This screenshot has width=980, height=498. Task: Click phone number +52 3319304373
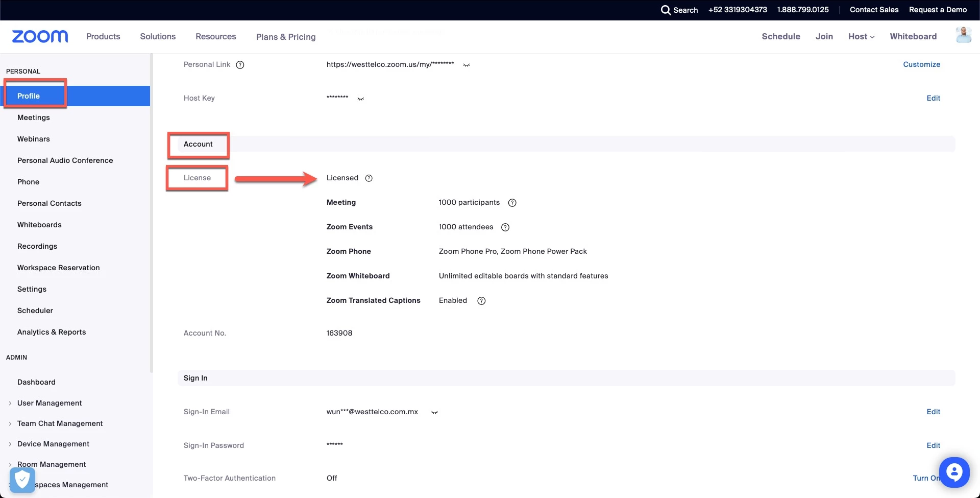click(738, 10)
